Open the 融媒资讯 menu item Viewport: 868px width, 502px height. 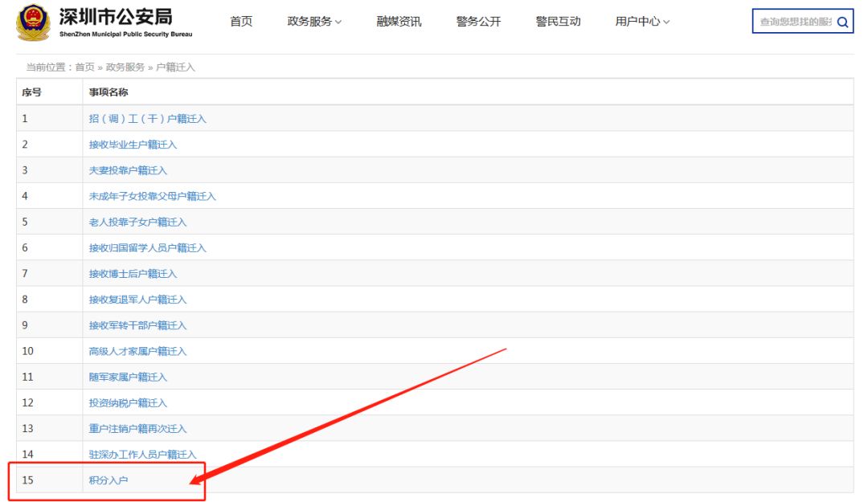click(x=399, y=22)
